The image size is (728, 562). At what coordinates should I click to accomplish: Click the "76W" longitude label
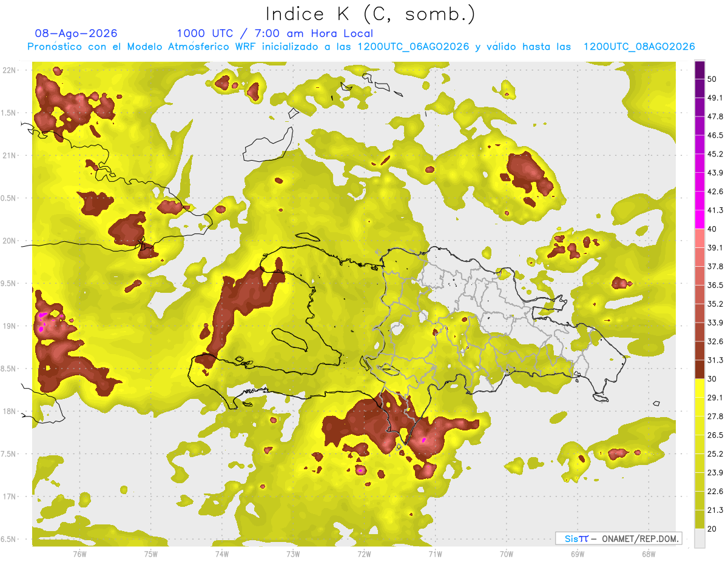tap(79, 554)
